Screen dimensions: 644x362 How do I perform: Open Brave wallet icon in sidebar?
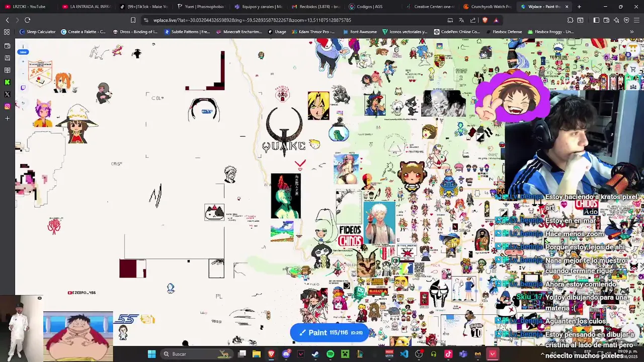click(x=7, y=46)
